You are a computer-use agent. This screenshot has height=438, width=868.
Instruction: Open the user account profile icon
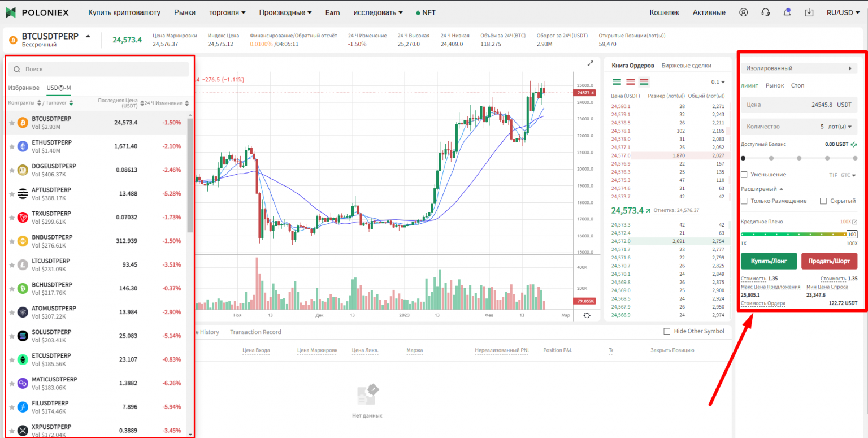tap(743, 12)
